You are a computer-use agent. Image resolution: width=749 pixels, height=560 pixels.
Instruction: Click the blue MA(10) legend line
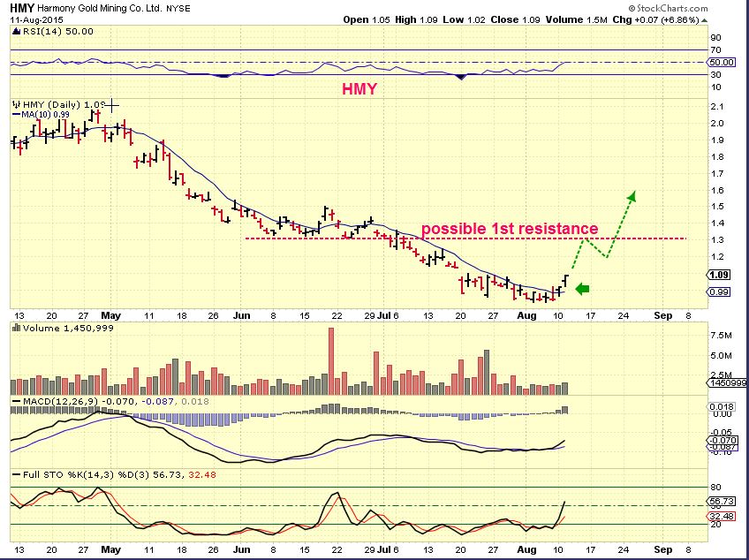tap(16, 115)
